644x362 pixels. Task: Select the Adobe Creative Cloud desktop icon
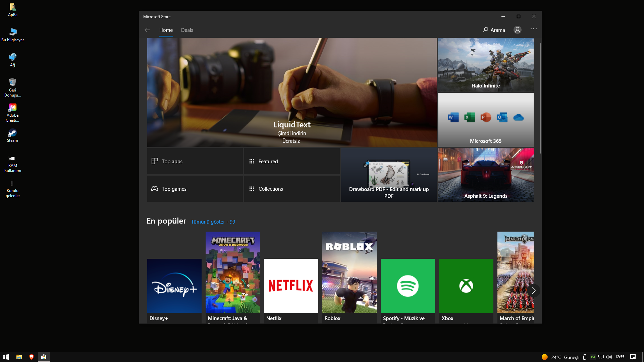13,113
